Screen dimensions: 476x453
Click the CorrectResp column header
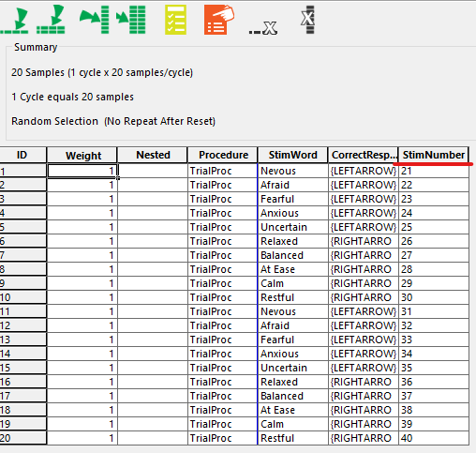pyautogui.click(x=364, y=155)
